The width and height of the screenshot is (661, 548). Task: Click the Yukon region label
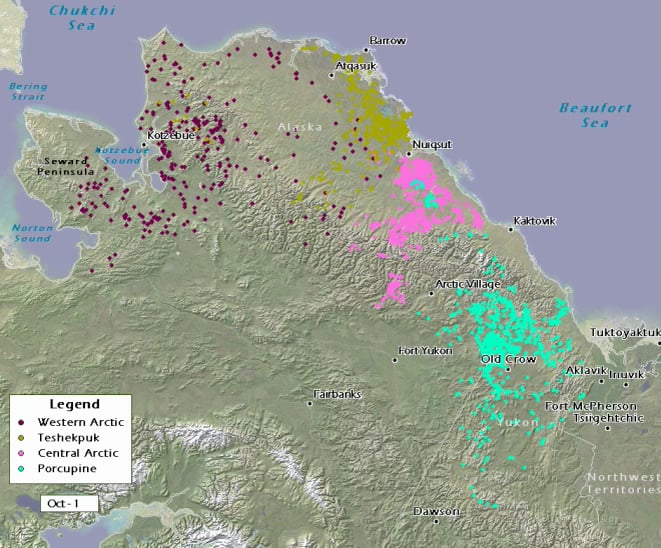click(517, 422)
